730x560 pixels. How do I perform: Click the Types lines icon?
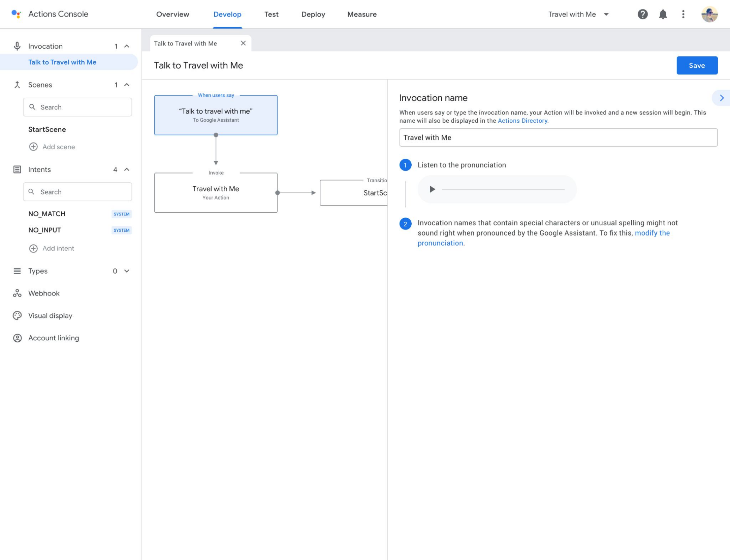17,271
